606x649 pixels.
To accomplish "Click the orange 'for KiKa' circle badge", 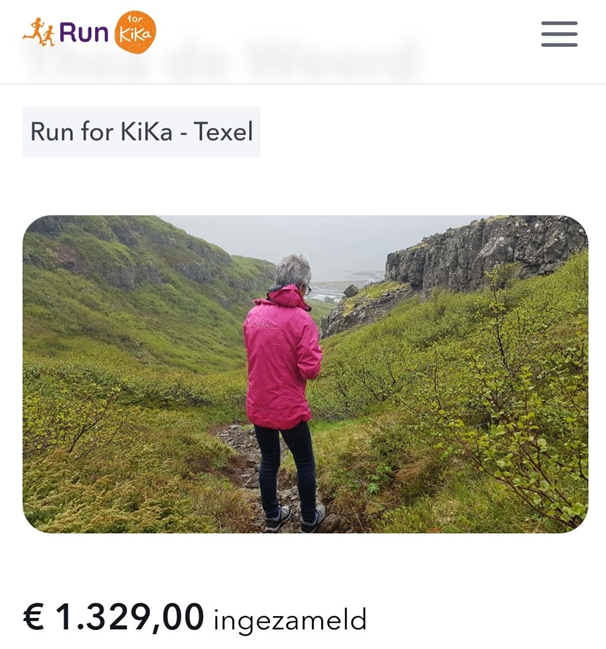I will (x=135, y=32).
